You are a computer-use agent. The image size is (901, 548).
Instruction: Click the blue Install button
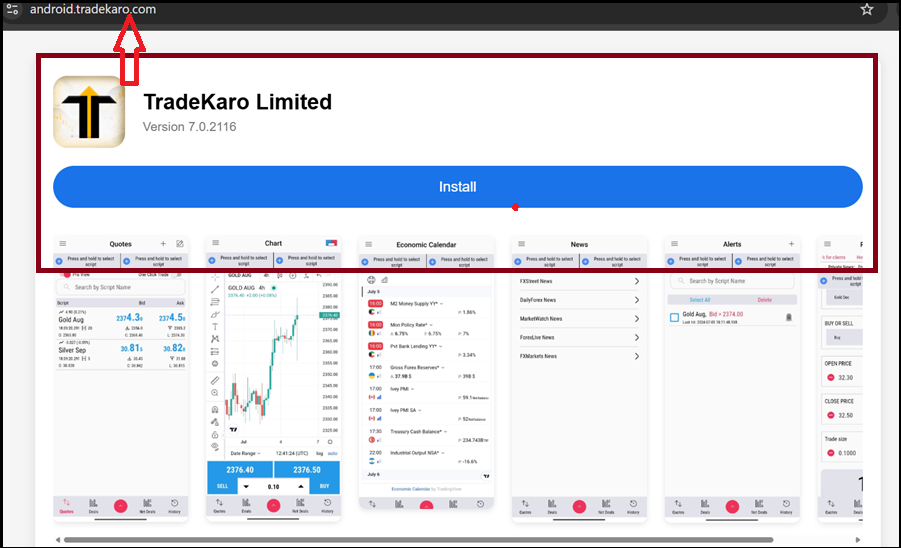(x=457, y=187)
